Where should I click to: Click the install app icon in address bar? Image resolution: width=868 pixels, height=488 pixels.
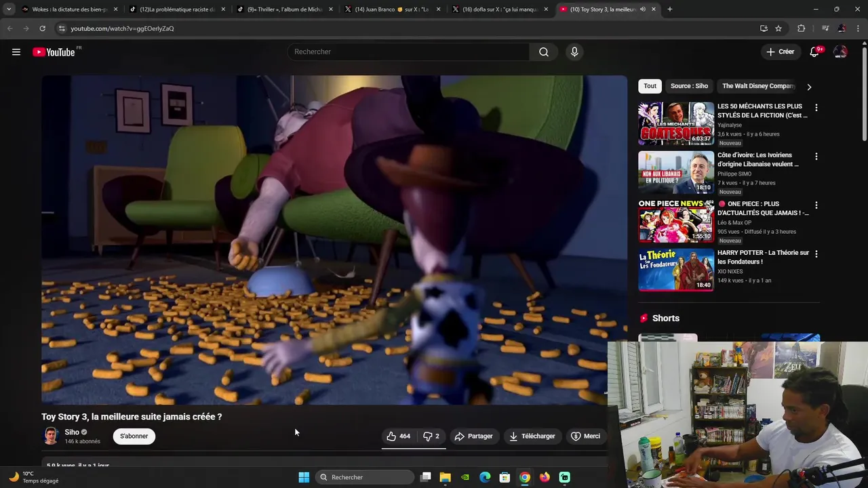(764, 28)
